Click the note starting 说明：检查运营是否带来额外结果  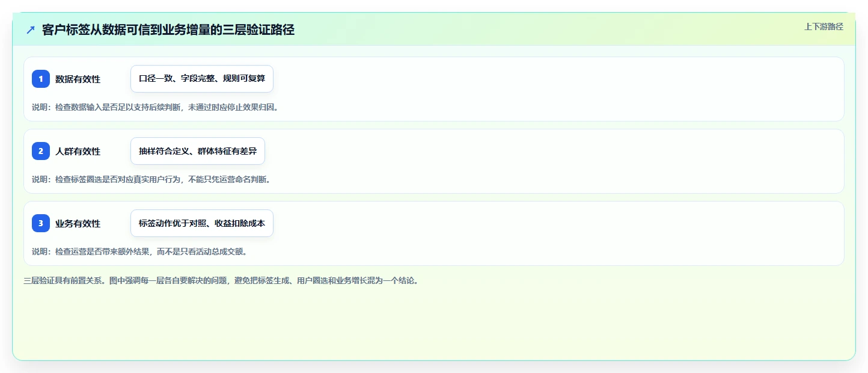click(x=139, y=251)
